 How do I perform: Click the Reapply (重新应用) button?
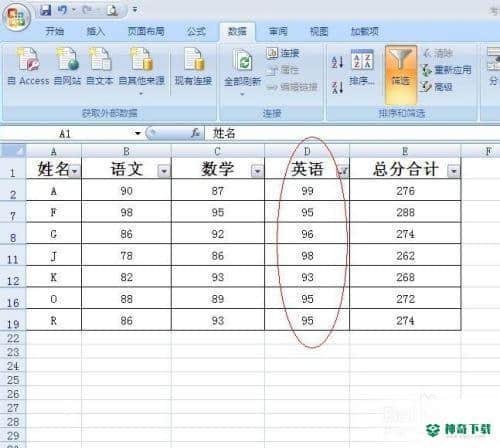click(447, 70)
